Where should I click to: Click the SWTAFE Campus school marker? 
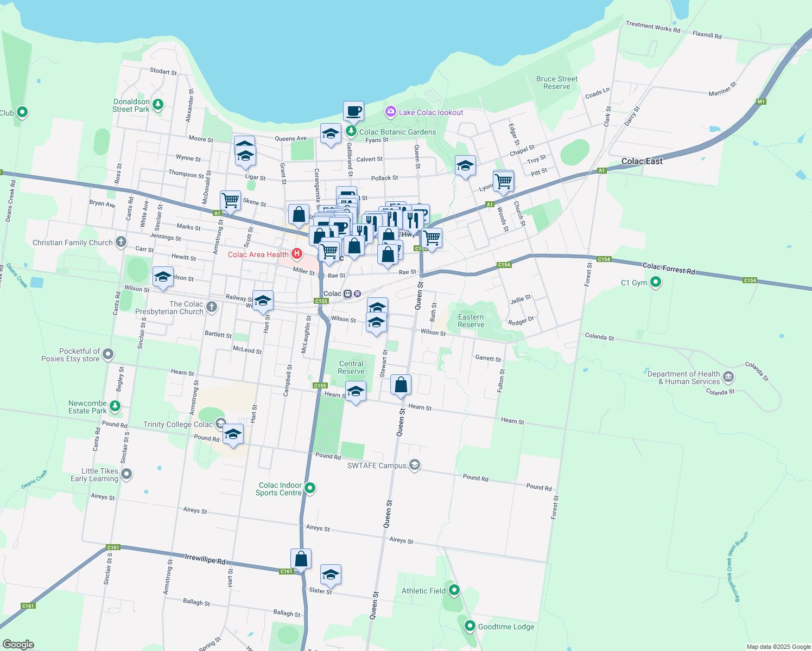point(414,465)
